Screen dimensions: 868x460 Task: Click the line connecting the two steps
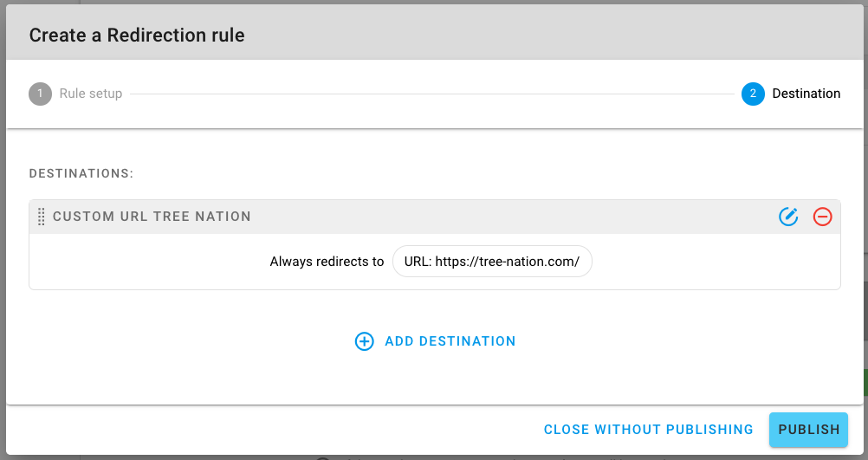coord(431,94)
